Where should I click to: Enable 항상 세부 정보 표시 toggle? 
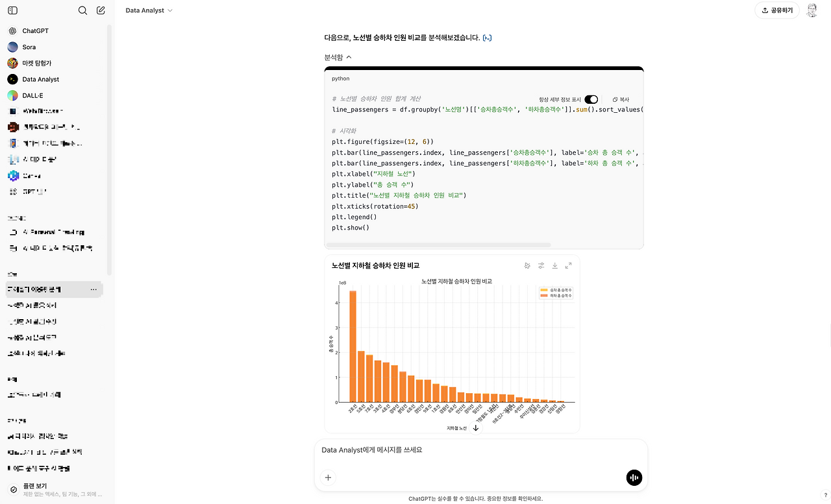pyautogui.click(x=589, y=99)
